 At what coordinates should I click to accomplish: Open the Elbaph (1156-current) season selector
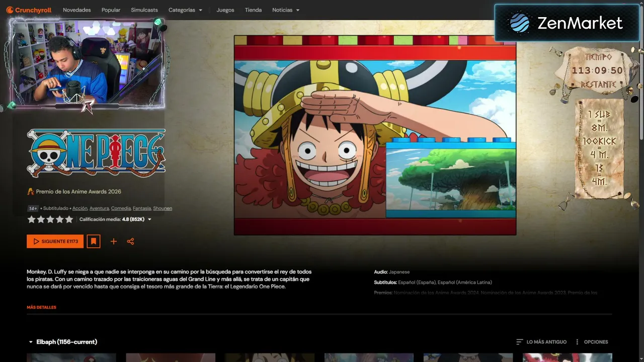click(x=63, y=342)
